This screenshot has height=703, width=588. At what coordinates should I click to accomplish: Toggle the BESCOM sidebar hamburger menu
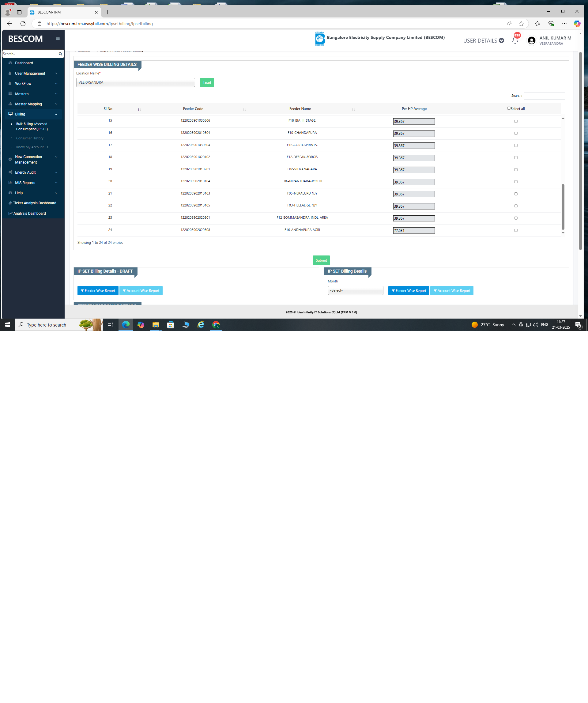[58, 39]
